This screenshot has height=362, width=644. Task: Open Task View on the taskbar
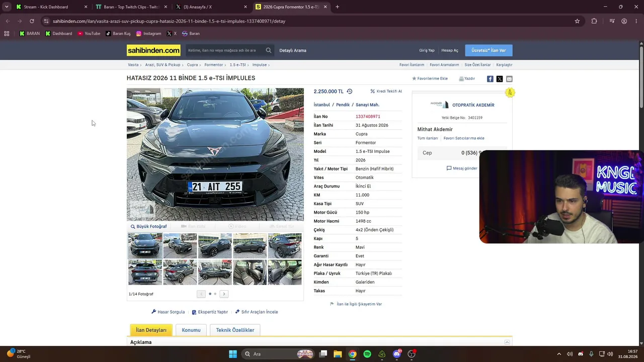(323, 354)
